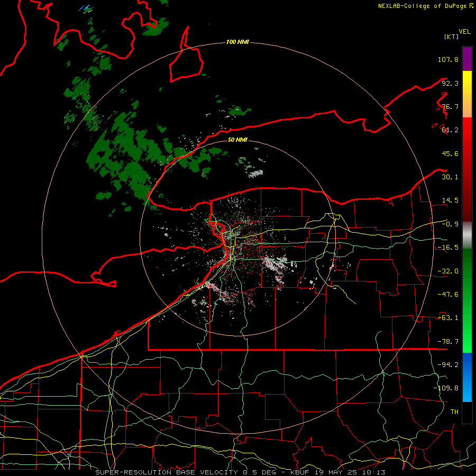Click the -47.6 velocity scale value
476x476 pixels.
[448, 295]
